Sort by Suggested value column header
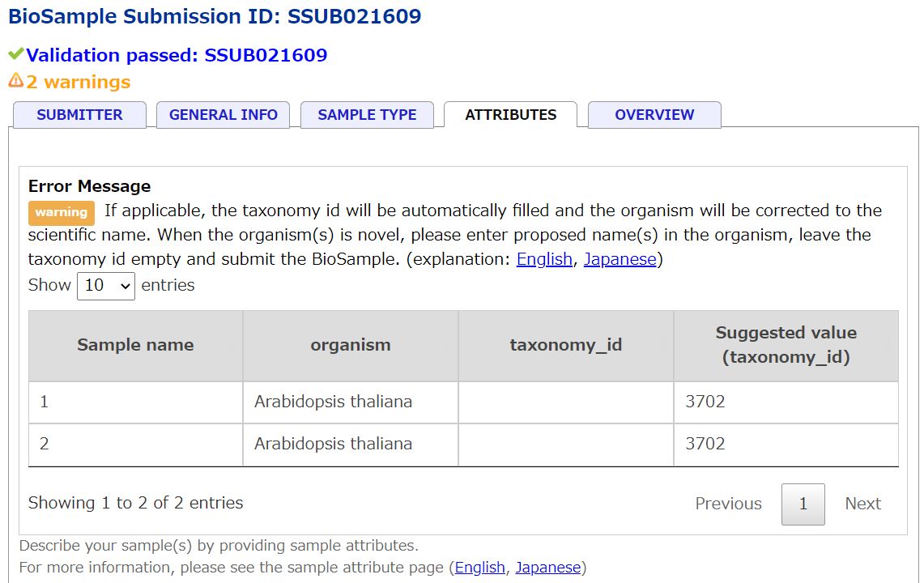The image size is (924, 583). pyautogui.click(x=786, y=346)
